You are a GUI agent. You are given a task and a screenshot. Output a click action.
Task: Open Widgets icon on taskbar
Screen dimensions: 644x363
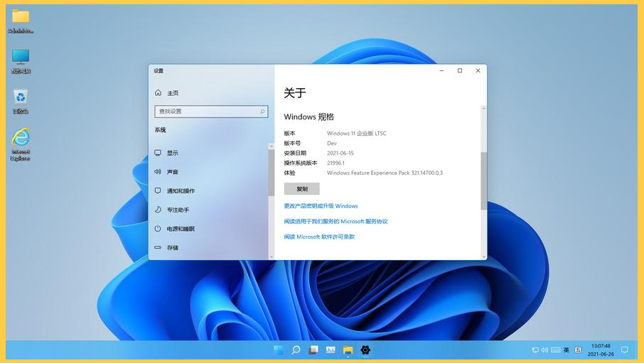[331, 350]
